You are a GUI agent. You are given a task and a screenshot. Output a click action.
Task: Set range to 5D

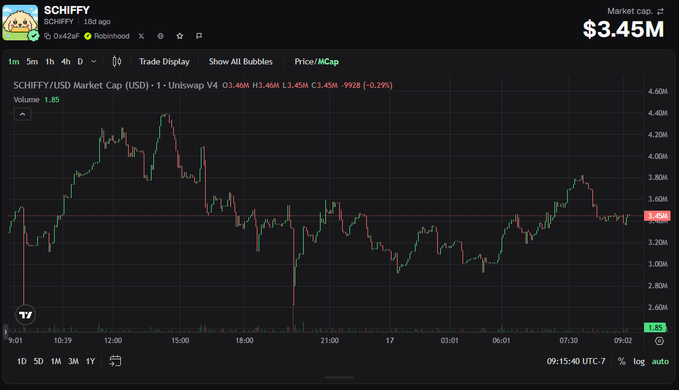point(39,361)
